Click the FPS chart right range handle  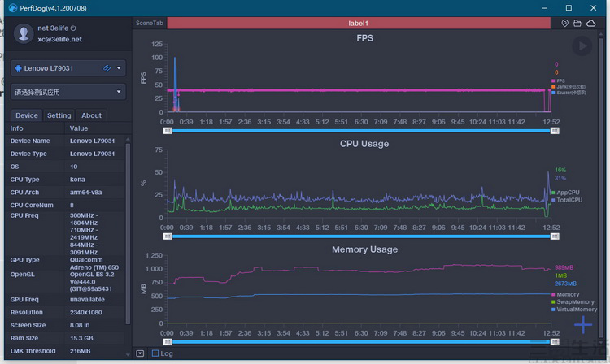[x=556, y=131]
